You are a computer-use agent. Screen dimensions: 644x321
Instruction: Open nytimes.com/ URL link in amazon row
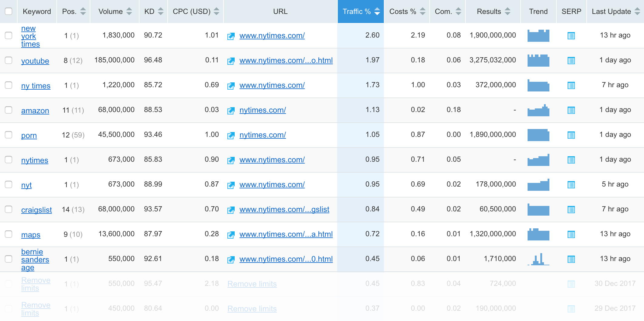[x=263, y=110]
